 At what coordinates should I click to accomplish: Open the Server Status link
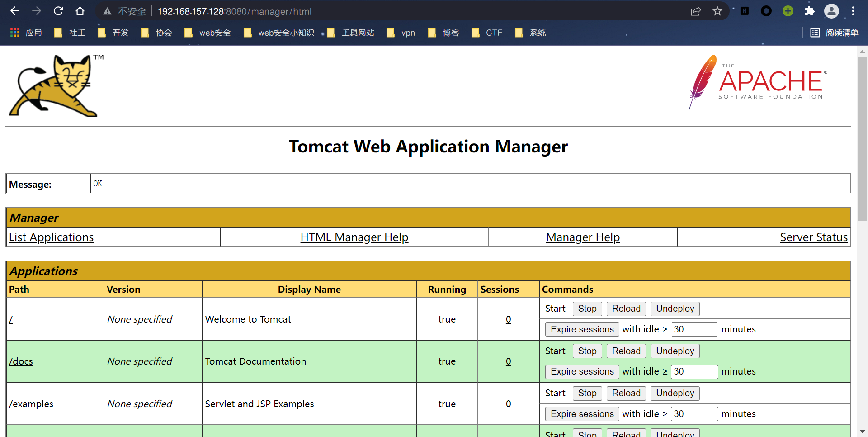click(x=814, y=237)
